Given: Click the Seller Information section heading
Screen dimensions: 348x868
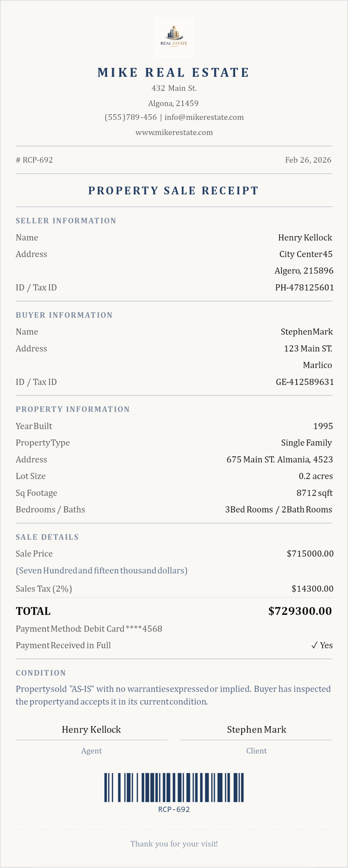Looking at the screenshot, I should (66, 221).
